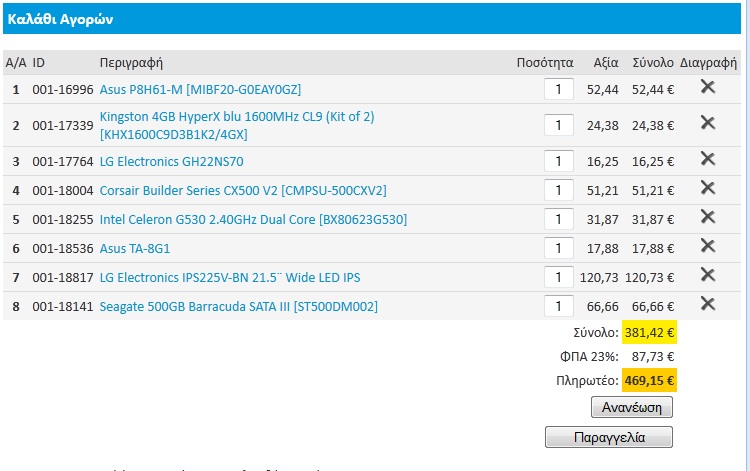The height and width of the screenshot is (471, 750).
Task: Click the Πληρωτέο label
Action: coord(587,381)
